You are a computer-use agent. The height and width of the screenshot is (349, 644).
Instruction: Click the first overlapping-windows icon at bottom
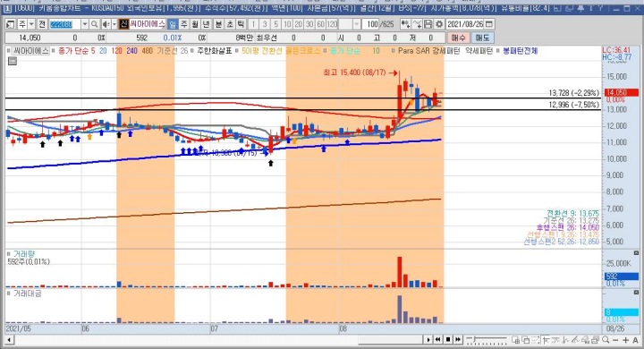pyautogui.click(x=515, y=339)
